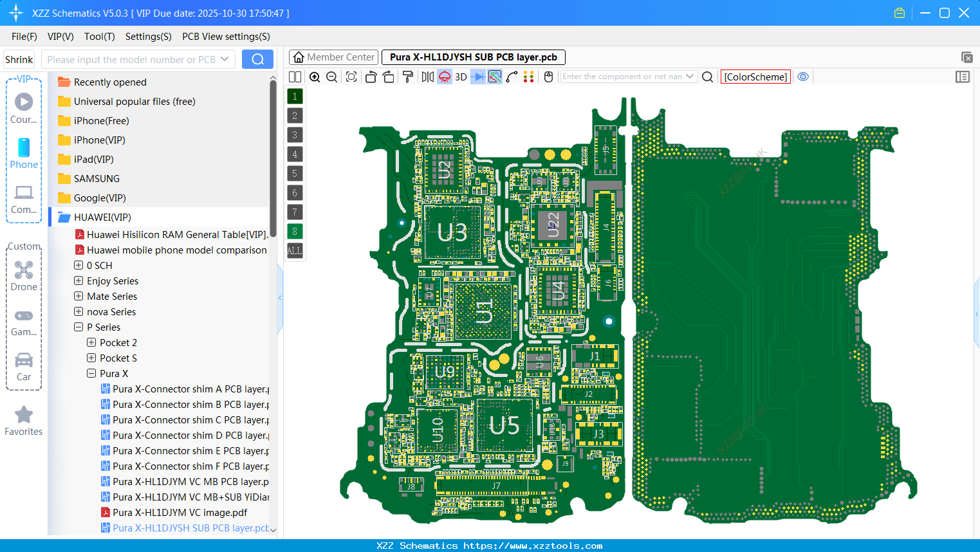Expand the 0 SCH tree node

(79, 265)
